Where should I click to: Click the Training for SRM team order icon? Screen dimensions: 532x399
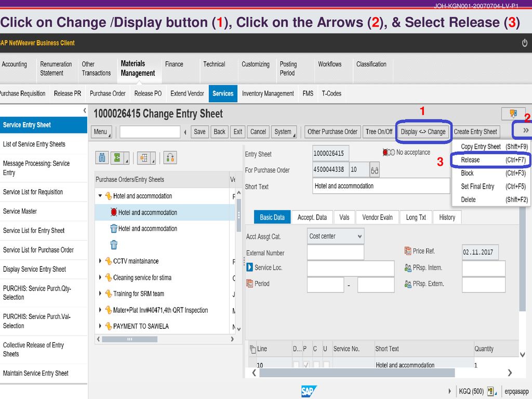tap(109, 294)
